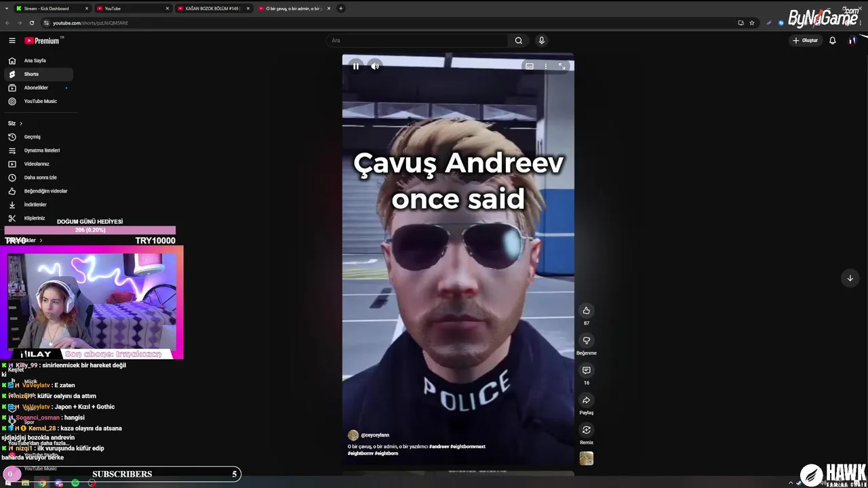
Task: Open the purple feather extension icon
Action: click(x=769, y=22)
